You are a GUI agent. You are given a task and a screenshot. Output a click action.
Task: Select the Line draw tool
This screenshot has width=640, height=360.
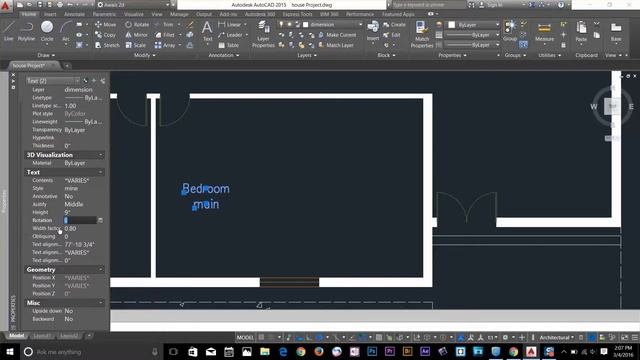tap(9, 31)
